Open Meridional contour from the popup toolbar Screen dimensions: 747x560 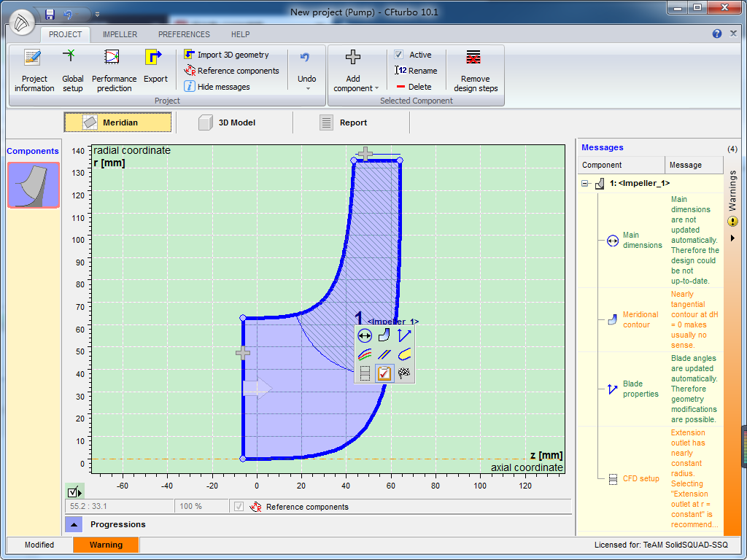click(384, 335)
